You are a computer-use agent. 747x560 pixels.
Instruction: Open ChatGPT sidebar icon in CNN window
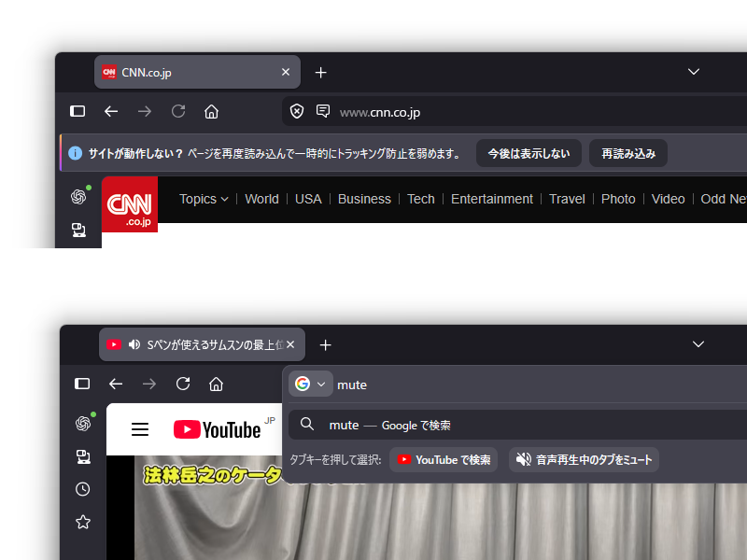[78, 196]
